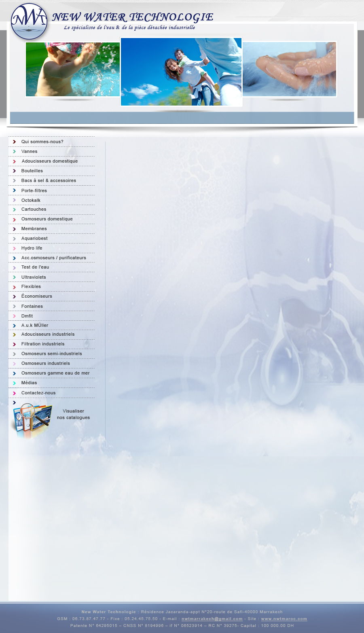Select Test de l'eau
This screenshot has width=364, height=633.
[x=35, y=267]
